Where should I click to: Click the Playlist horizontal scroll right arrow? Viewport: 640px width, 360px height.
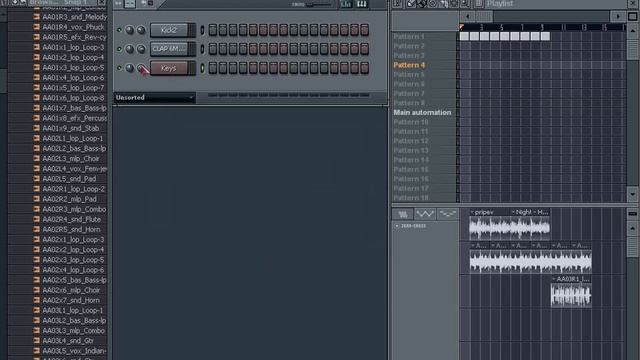pyautogui.click(x=618, y=16)
